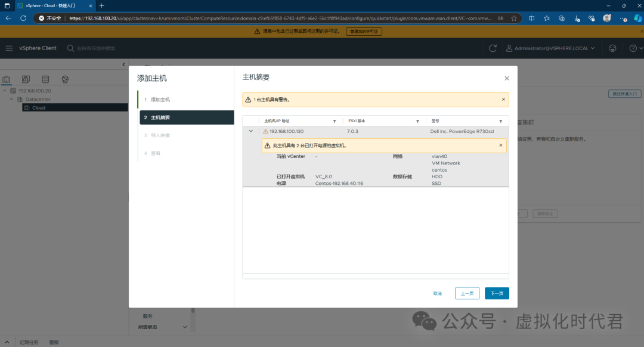
Task: Click the search field in vSphere Client
Action: [97, 48]
